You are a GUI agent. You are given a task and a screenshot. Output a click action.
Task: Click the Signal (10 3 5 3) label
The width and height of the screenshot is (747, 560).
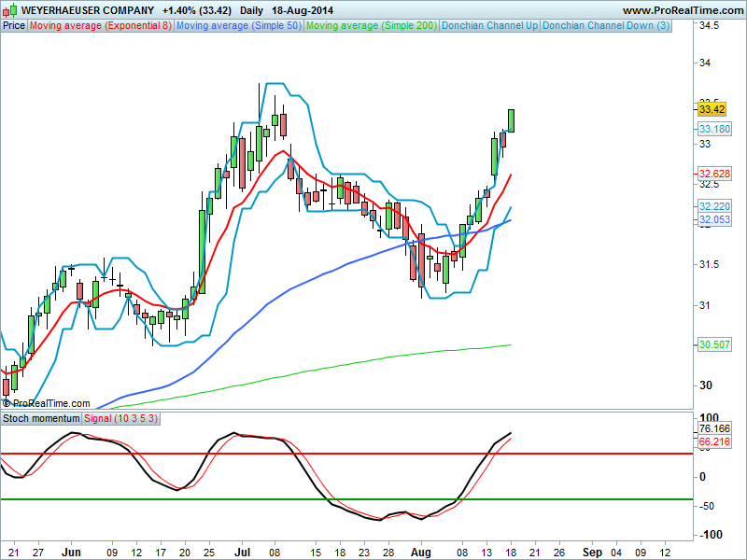pos(121,418)
